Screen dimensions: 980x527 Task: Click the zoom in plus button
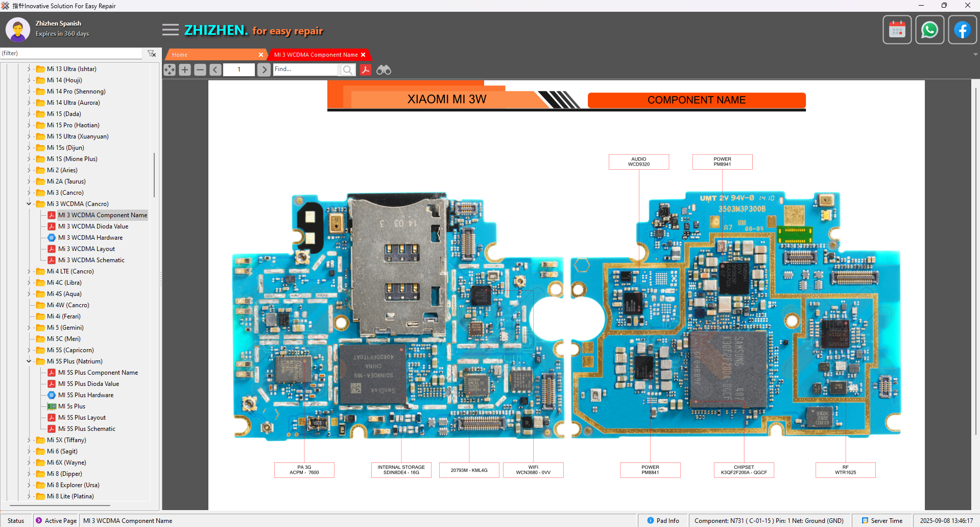click(x=185, y=70)
